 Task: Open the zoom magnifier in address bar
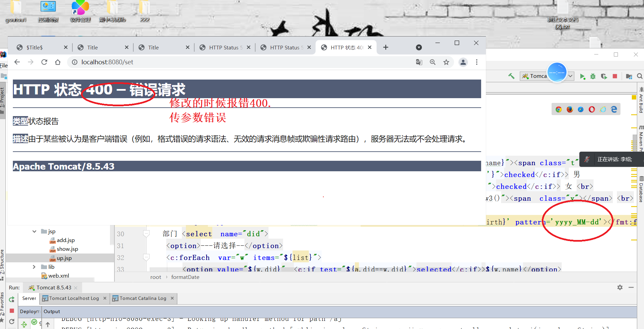coord(433,62)
